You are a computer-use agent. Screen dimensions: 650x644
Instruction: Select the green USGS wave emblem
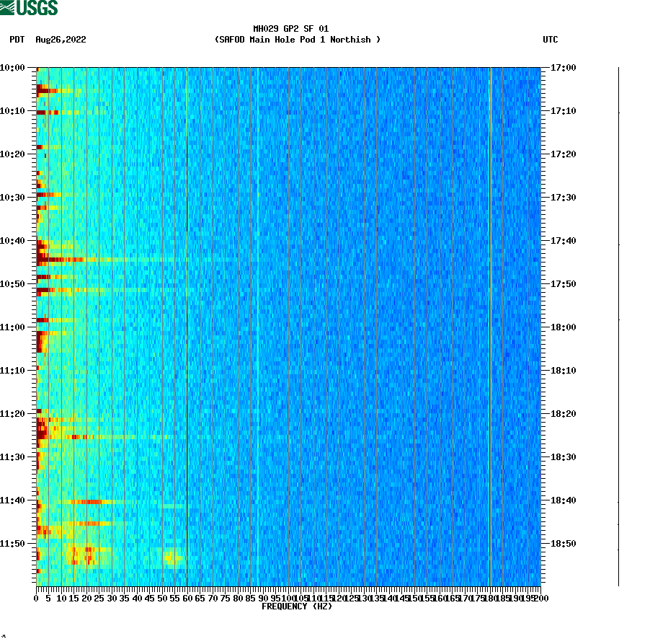[7, 7]
